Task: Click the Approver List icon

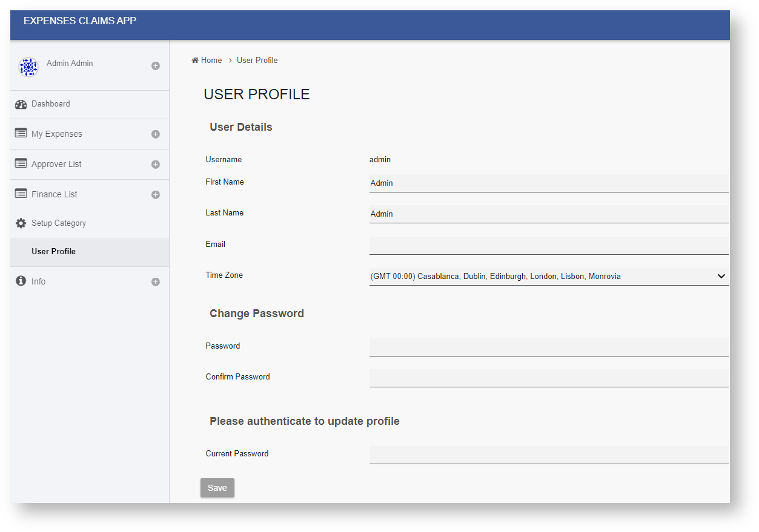Action: pos(21,163)
